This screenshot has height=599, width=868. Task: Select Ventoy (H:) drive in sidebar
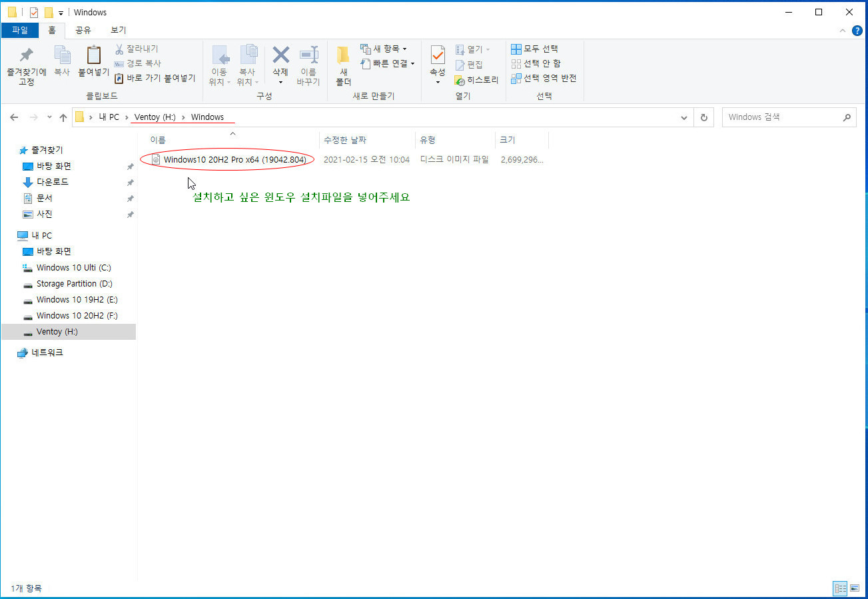68,331
